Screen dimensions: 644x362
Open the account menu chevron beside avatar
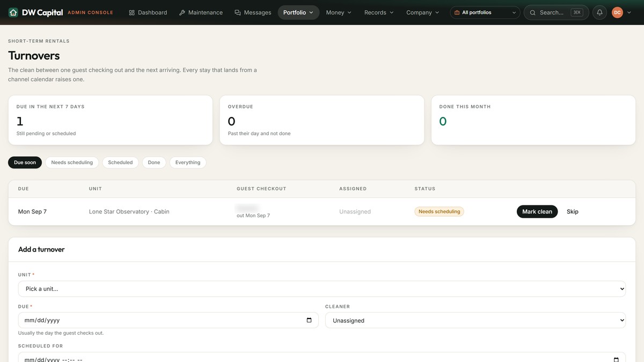click(630, 12)
